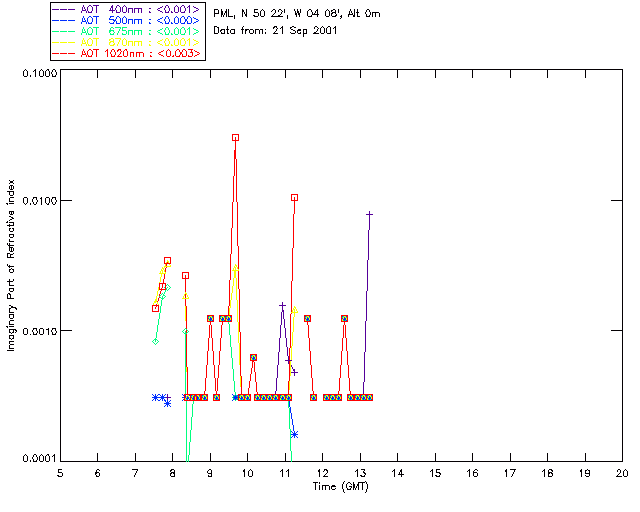Click the x-axis tick label 9

(x=210, y=473)
